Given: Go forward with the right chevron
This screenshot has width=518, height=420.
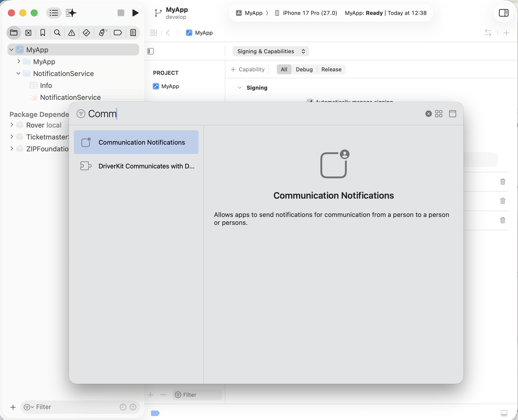Looking at the screenshot, I should coord(177,33).
